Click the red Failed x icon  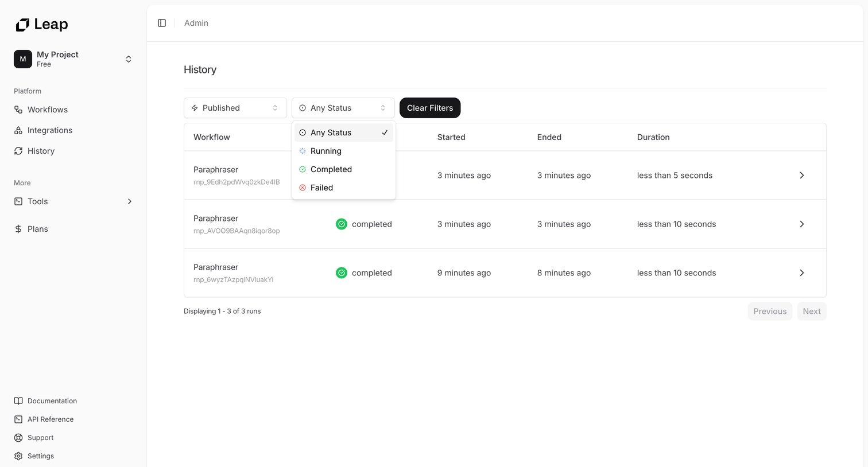(303, 188)
